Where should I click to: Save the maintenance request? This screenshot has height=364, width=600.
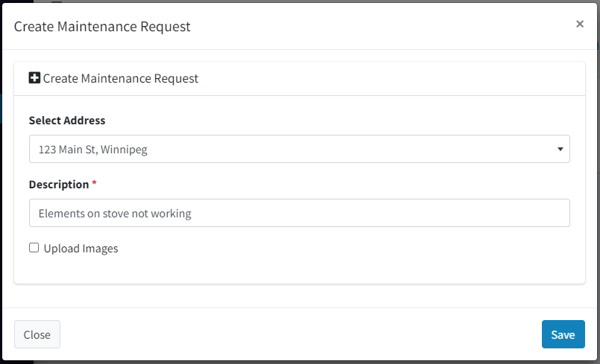point(563,334)
